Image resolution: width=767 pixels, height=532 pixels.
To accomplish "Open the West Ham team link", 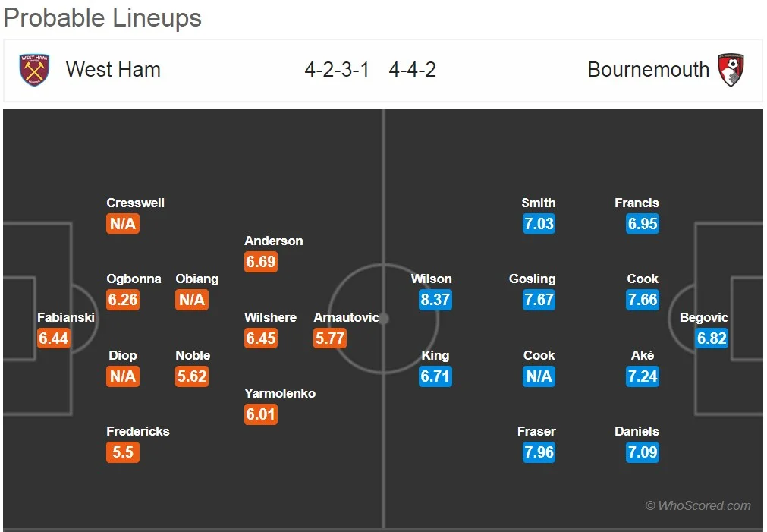I will coord(113,70).
